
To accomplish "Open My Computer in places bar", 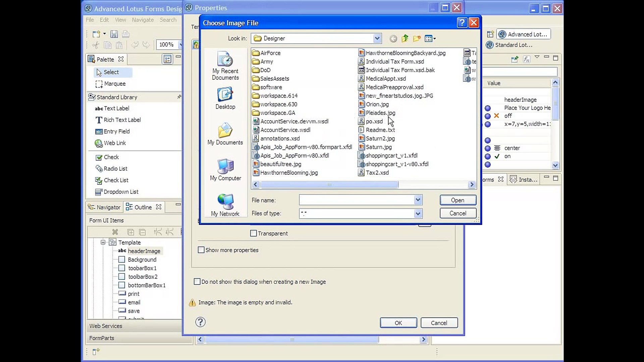I will [x=225, y=170].
